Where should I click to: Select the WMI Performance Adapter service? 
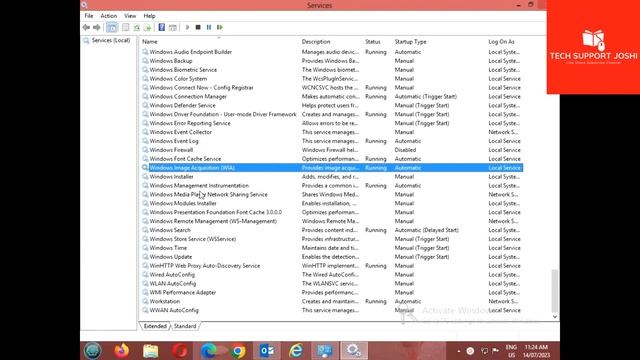(x=182, y=293)
